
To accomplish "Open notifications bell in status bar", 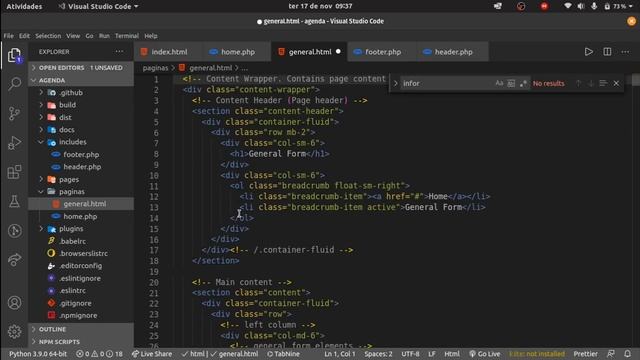I will coord(627,354).
